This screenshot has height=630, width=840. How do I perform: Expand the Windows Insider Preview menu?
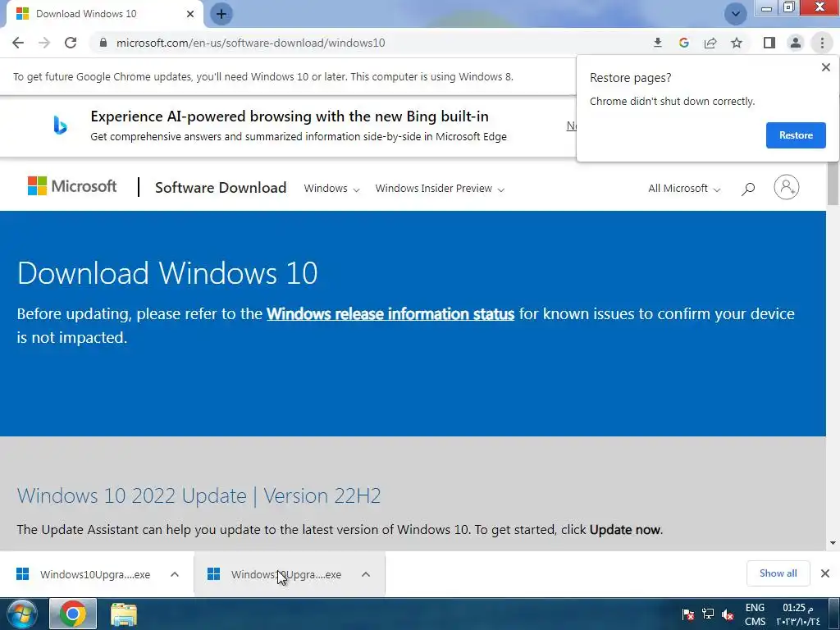click(440, 189)
